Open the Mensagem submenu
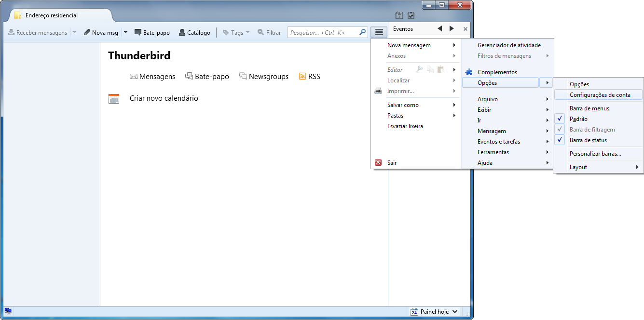The width and height of the screenshot is (644, 320). click(x=507, y=131)
